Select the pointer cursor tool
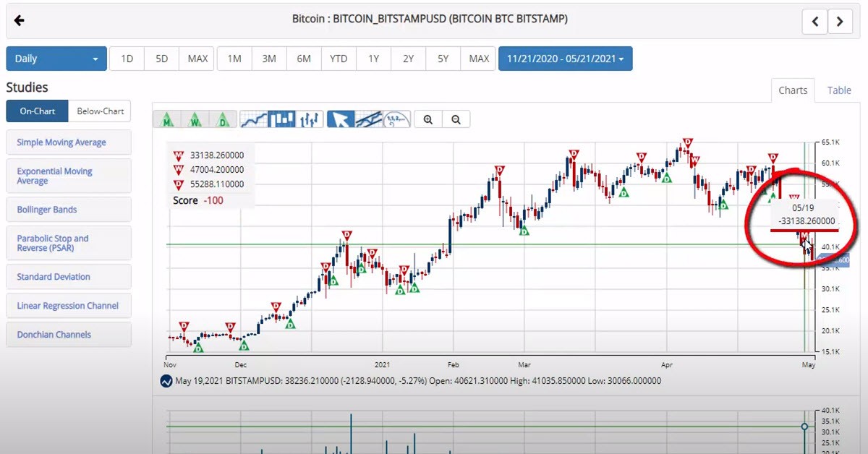 [x=341, y=119]
